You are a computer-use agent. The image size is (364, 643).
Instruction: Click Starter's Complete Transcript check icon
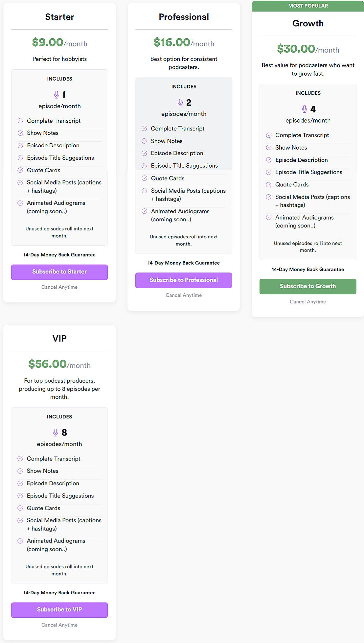click(x=20, y=121)
